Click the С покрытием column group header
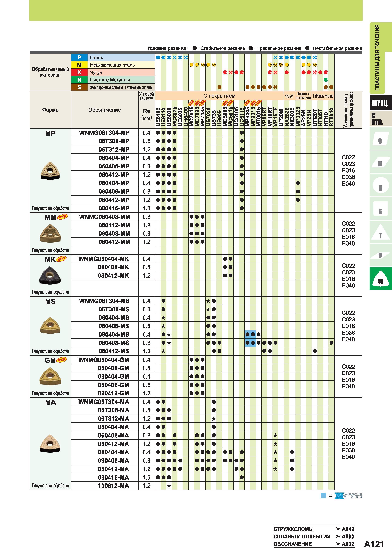The height and width of the screenshot is (555, 392). tap(219, 96)
